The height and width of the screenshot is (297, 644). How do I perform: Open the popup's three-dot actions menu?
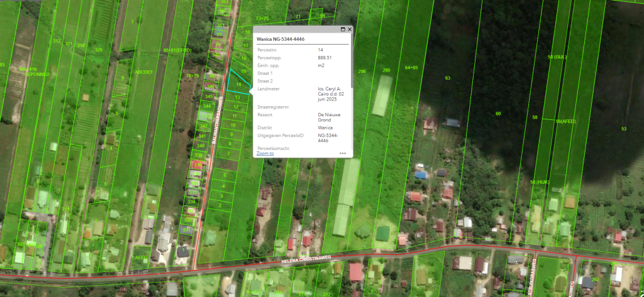pyautogui.click(x=343, y=153)
